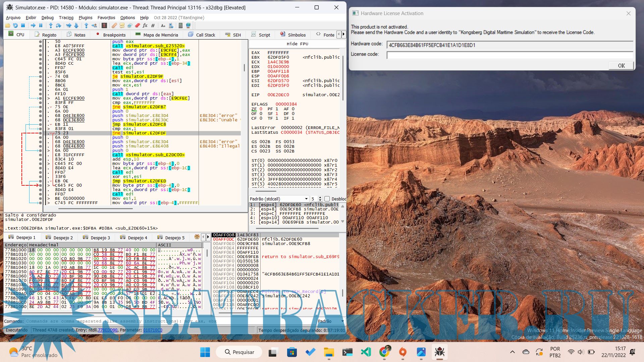Open x64dbg bug icon in taskbar

[x=439, y=352]
